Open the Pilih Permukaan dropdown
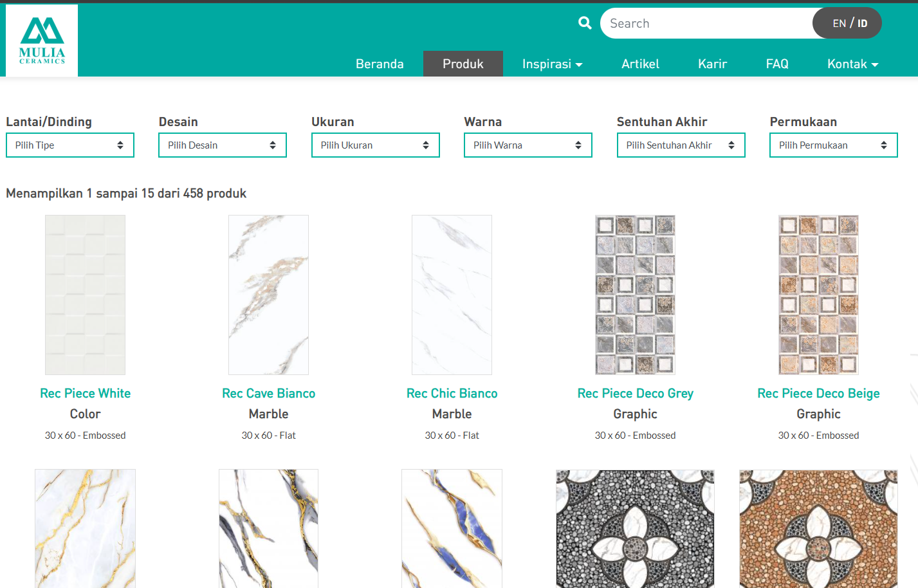Viewport: 918px width, 588px height. [x=833, y=145]
